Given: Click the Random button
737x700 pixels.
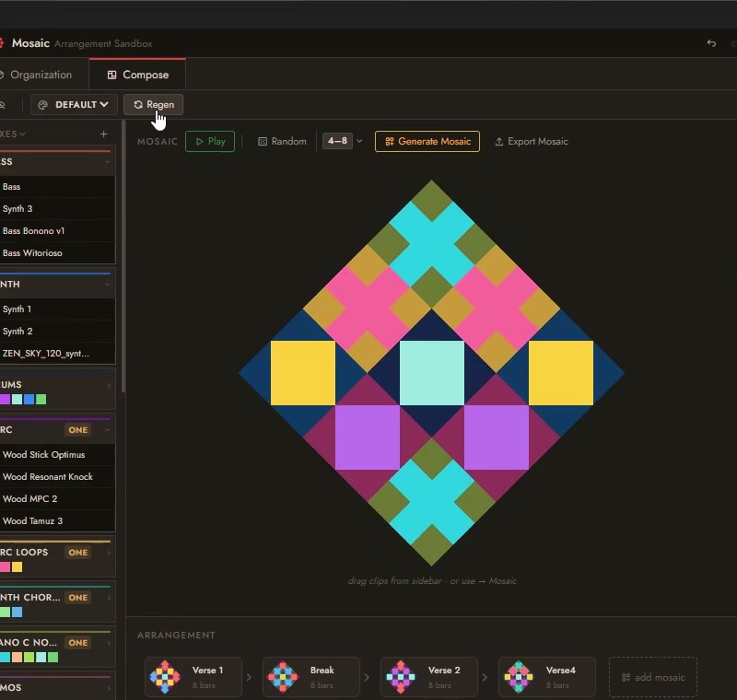Looking at the screenshot, I should [282, 142].
